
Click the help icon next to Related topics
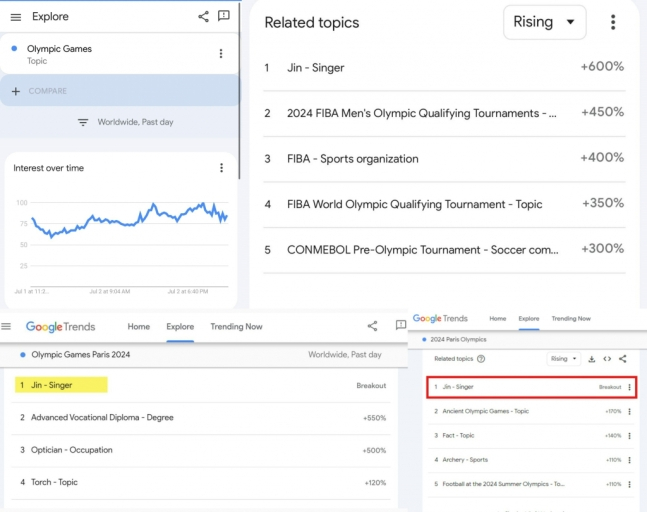[482, 358]
